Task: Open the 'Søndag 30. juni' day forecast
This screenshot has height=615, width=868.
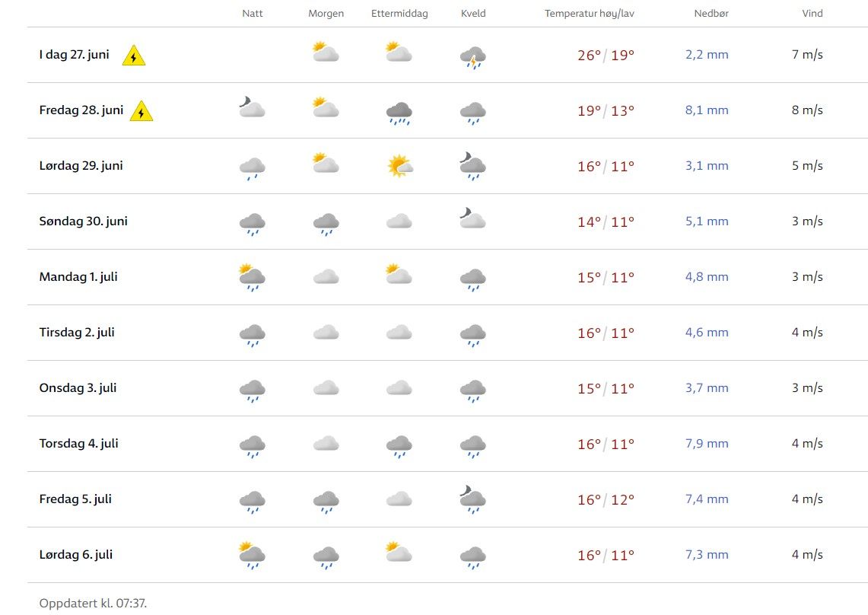Action: 84,221
